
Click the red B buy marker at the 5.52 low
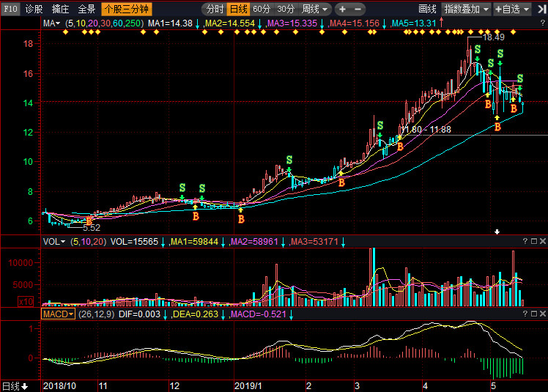pyautogui.click(x=89, y=220)
